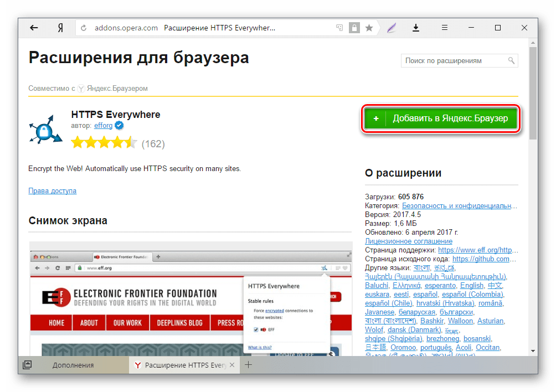Click the Yandex Browser logo in compatibility line
Image resolution: width=556 pixels, height=392 pixels.
(81, 88)
